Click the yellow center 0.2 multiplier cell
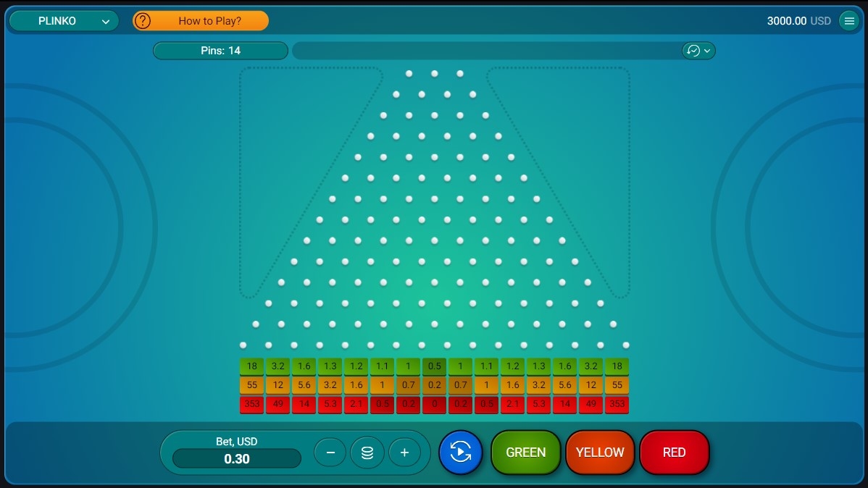This screenshot has height=488, width=868. 435,385
